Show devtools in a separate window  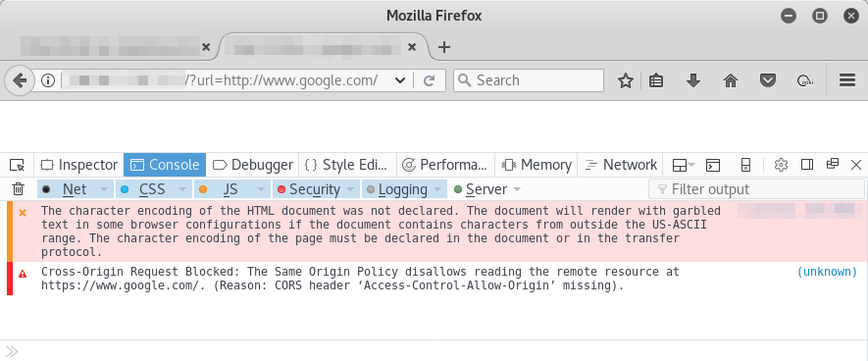pyautogui.click(x=832, y=164)
